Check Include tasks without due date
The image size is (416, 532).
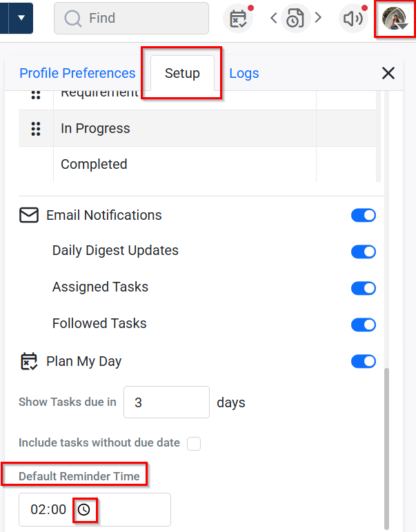pos(194,443)
